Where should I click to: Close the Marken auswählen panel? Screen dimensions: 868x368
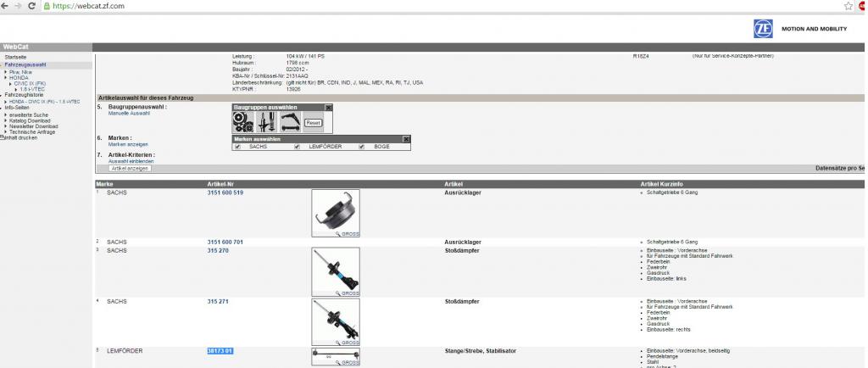406,138
